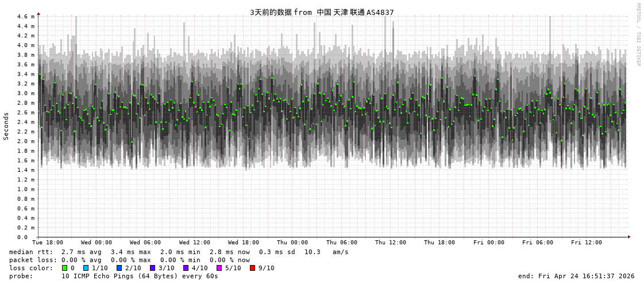
Task: Click the red 9/10 loss swatch
Action: tap(252, 268)
